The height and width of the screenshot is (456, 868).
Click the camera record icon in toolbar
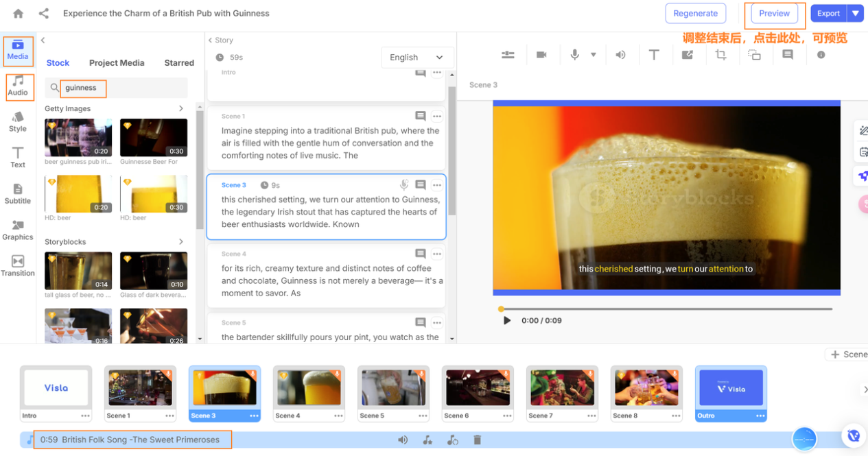541,55
